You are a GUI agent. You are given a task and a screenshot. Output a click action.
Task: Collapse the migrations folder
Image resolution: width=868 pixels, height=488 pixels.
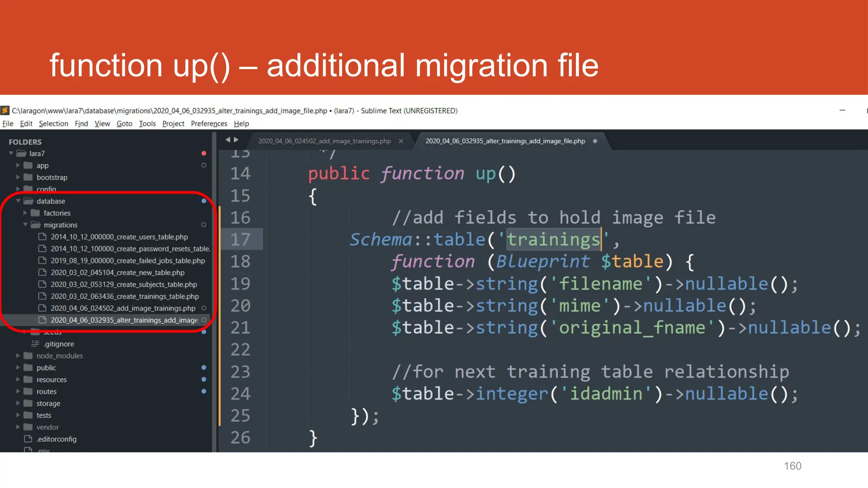pyautogui.click(x=25, y=225)
